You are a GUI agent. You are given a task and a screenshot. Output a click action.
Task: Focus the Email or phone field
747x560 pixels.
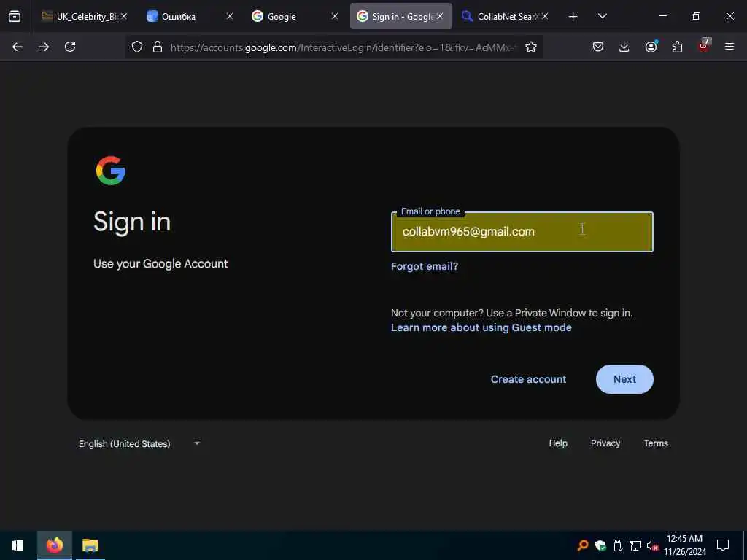coord(522,232)
